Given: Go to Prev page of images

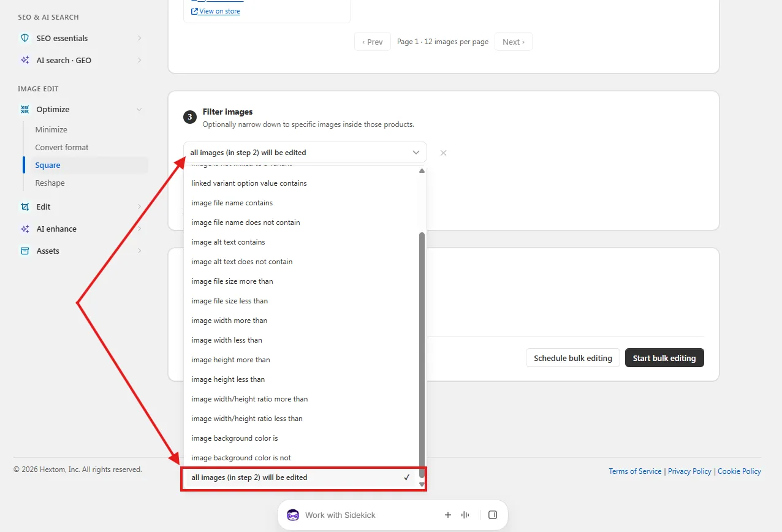Looking at the screenshot, I should (x=373, y=42).
